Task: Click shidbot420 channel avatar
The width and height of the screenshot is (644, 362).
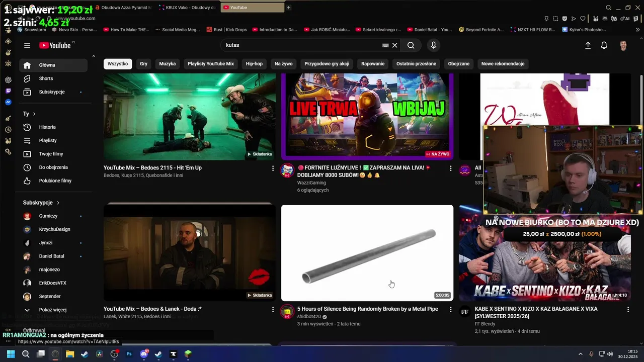Action: pyautogui.click(x=287, y=311)
